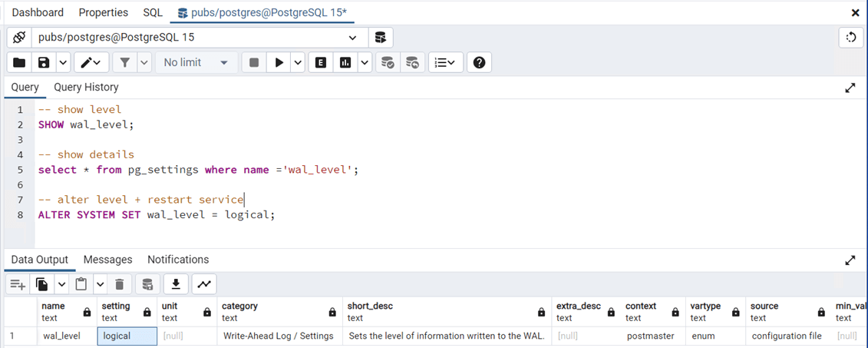Image resolution: width=868 pixels, height=348 pixels.
Task: Select the 'Write-Ahead Log / Settings' cell
Action: pyautogui.click(x=279, y=336)
